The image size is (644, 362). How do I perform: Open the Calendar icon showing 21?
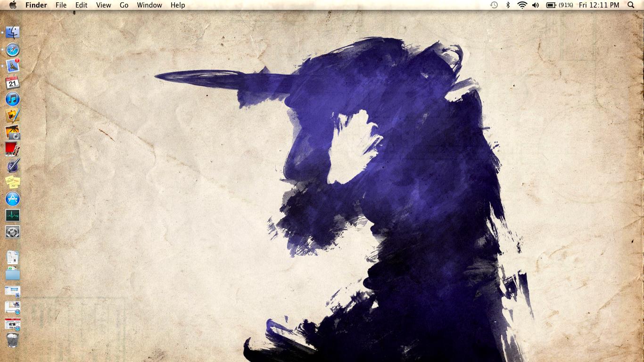click(x=13, y=82)
